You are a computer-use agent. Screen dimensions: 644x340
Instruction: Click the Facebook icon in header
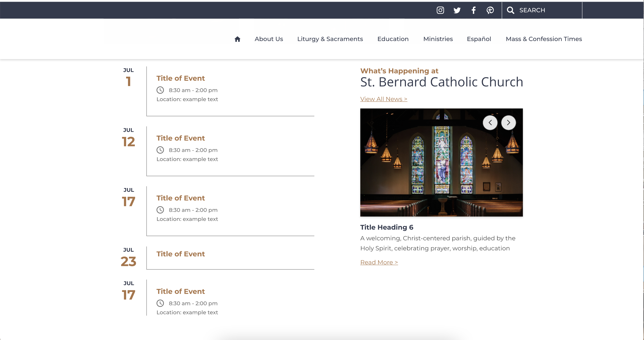pyautogui.click(x=473, y=10)
